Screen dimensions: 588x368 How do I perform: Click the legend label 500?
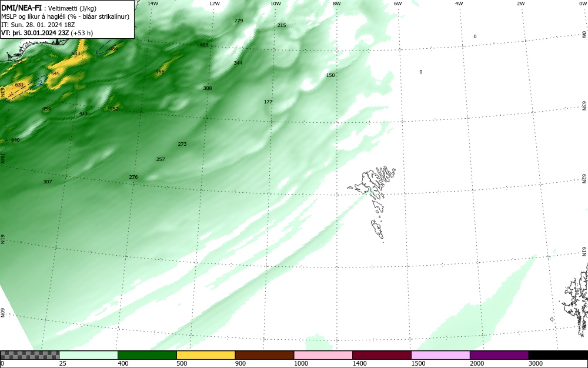pyautogui.click(x=182, y=363)
